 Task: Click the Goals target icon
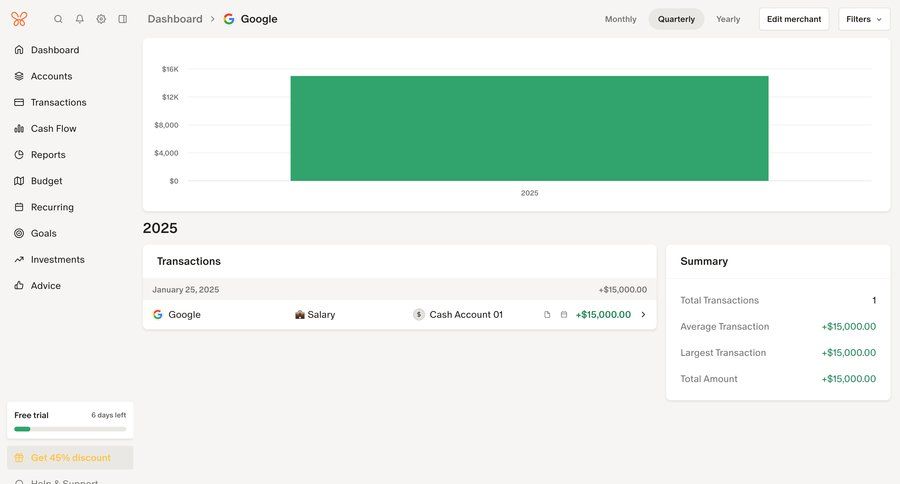tap(19, 233)
